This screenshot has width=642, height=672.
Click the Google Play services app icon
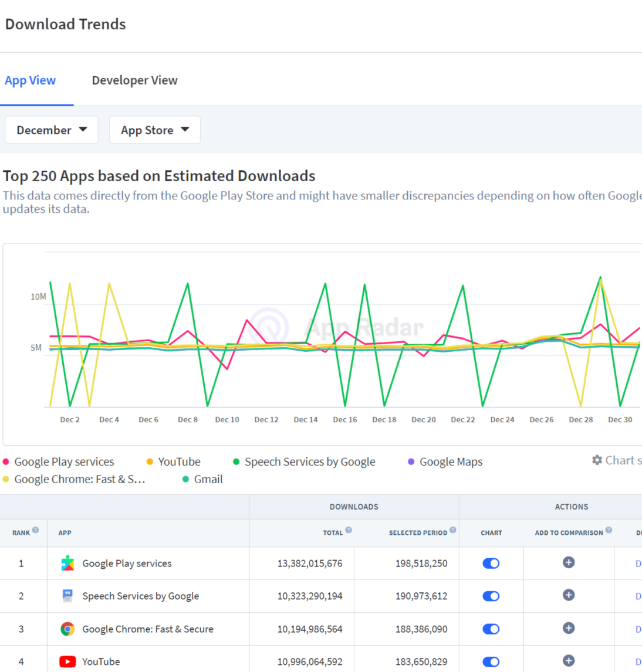[67, 563]
